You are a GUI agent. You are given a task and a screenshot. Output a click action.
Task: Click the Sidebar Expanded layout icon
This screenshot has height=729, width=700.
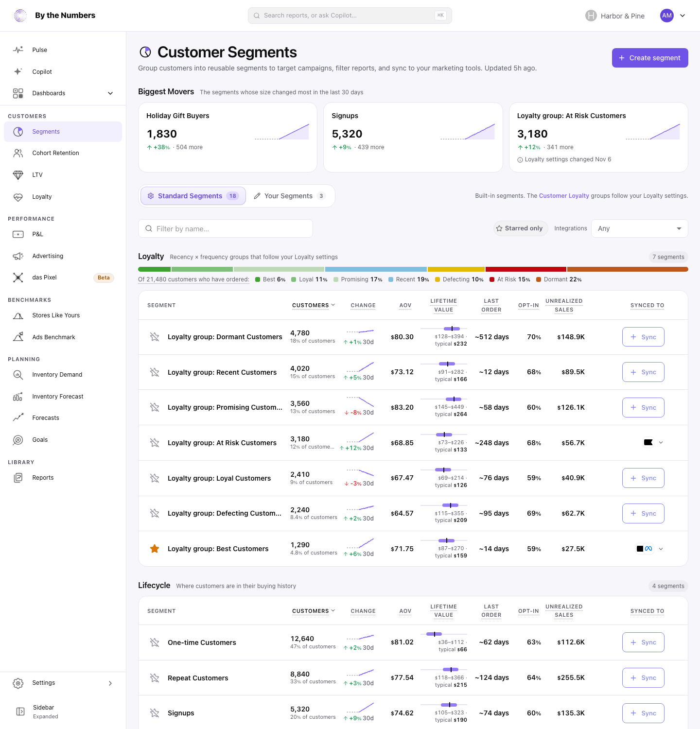[20, 712]
